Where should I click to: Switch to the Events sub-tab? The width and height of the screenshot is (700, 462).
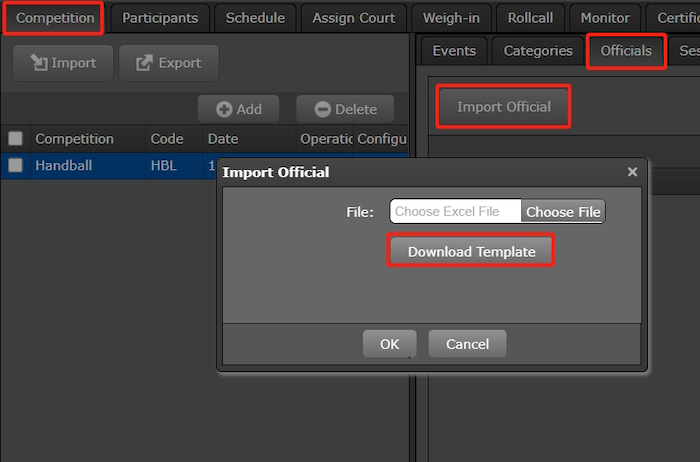453,51
